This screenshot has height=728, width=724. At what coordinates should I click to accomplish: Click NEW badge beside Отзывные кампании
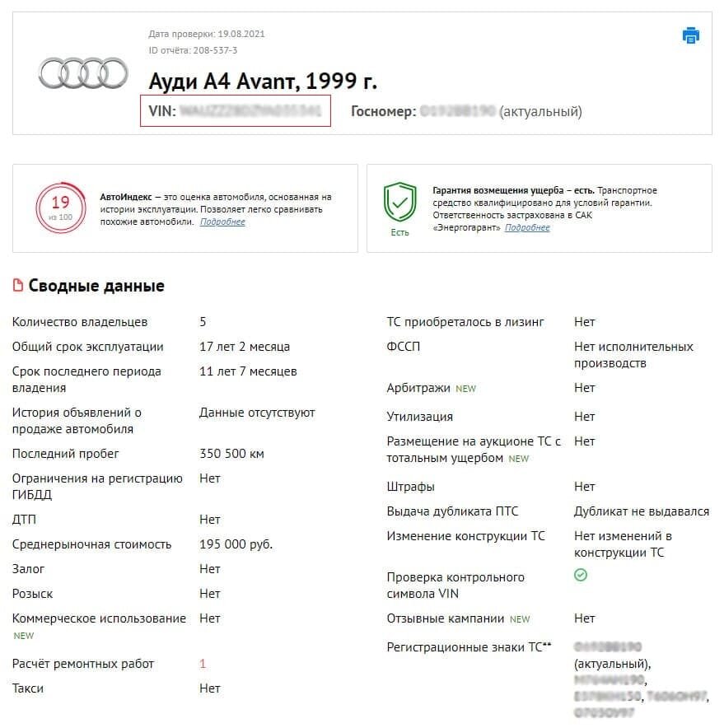[x=520, y=619]
